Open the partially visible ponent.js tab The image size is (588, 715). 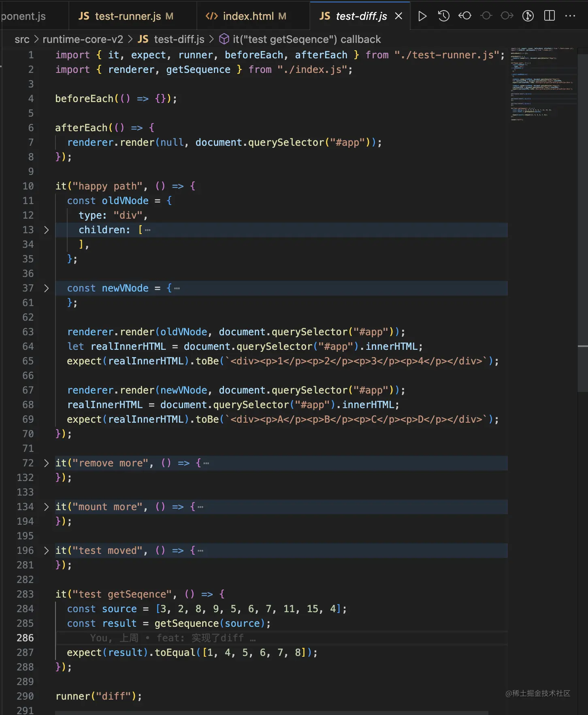pos(34,16)
